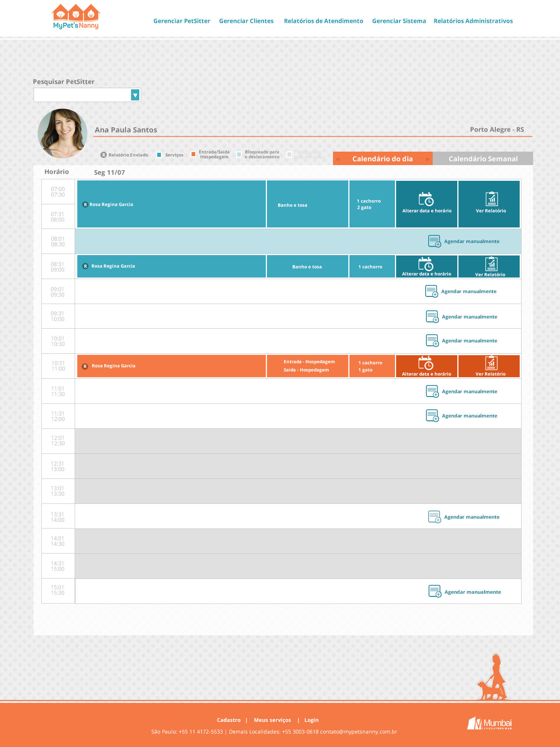
Task: Switch to Calendário Semanal tab
Action: pos(483,159)
